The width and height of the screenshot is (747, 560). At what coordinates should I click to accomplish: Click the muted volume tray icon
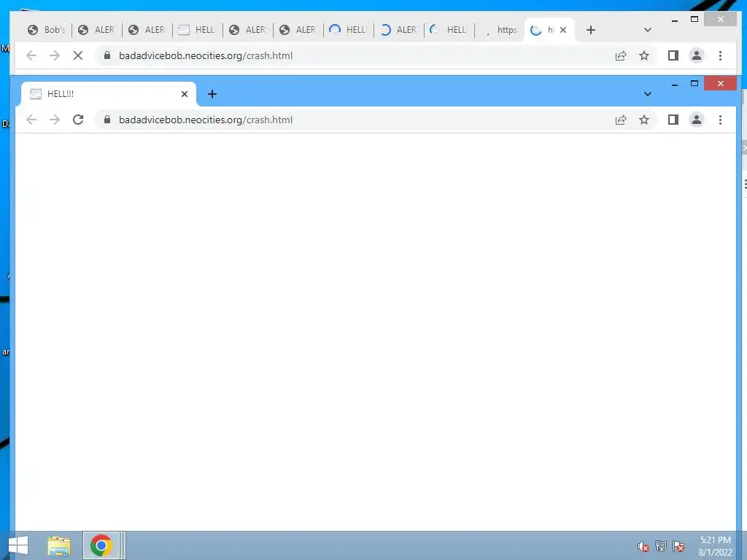[x=643, y=546]
